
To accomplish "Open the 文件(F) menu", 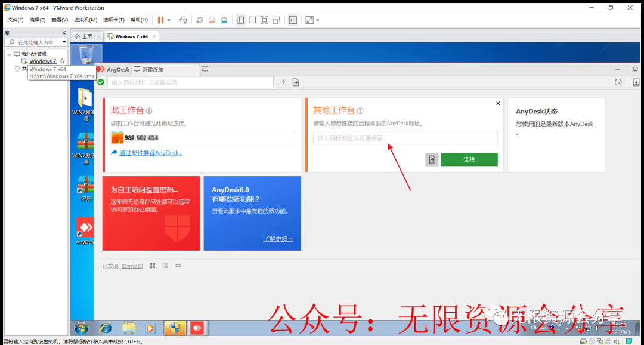I will click(x=16, y=20).
